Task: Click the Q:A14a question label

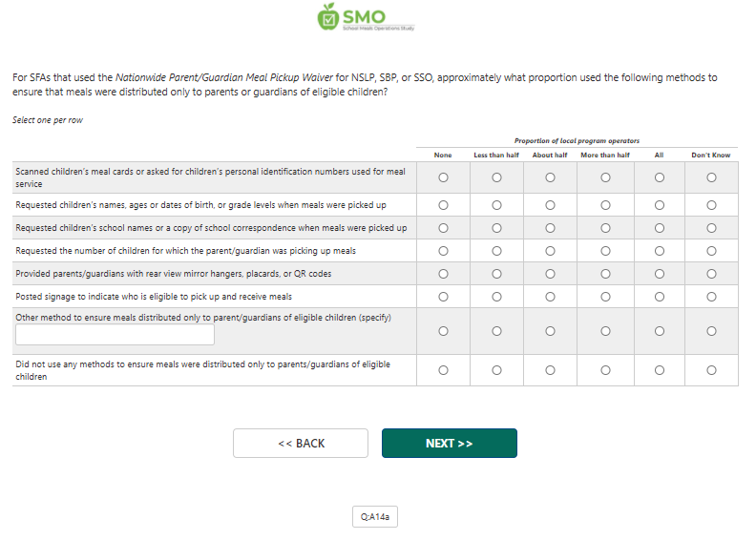Action: pyautogui.click(x=375, y=517)
